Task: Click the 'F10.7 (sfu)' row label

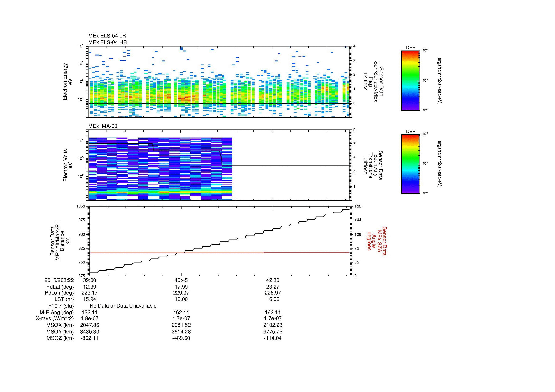Action: click(61, 306)
